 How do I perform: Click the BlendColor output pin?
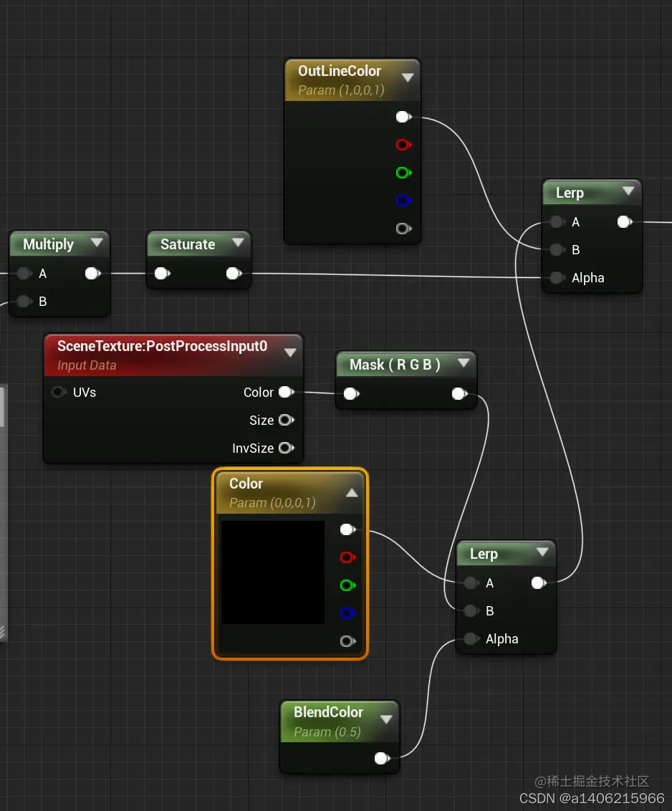(x=382, y=759)
